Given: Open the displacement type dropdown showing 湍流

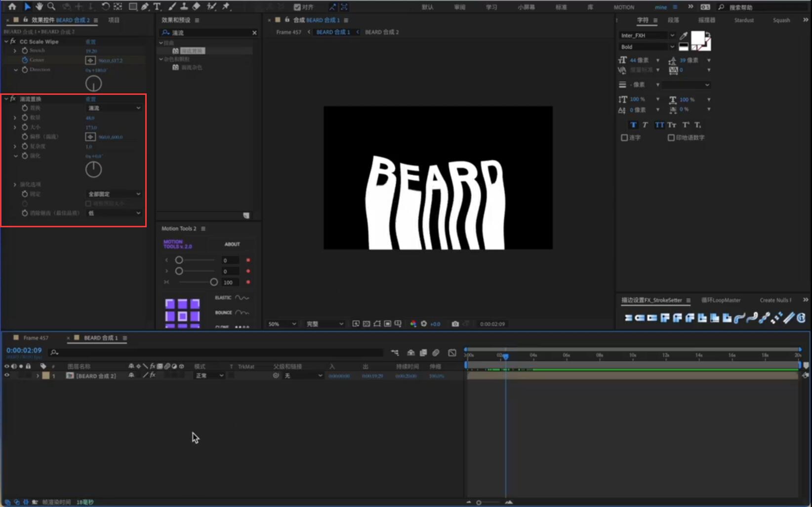Looking at the screenshot, I should point(114,108).
